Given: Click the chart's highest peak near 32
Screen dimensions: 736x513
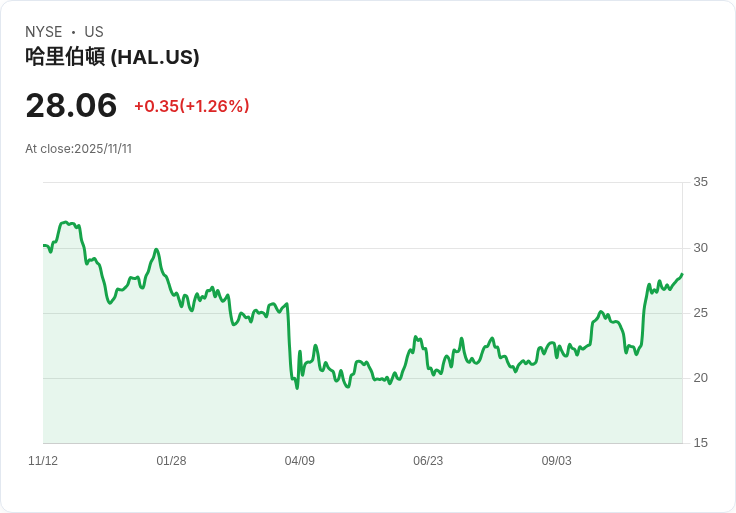Looking at the screenshot, I should coord(65,222).
